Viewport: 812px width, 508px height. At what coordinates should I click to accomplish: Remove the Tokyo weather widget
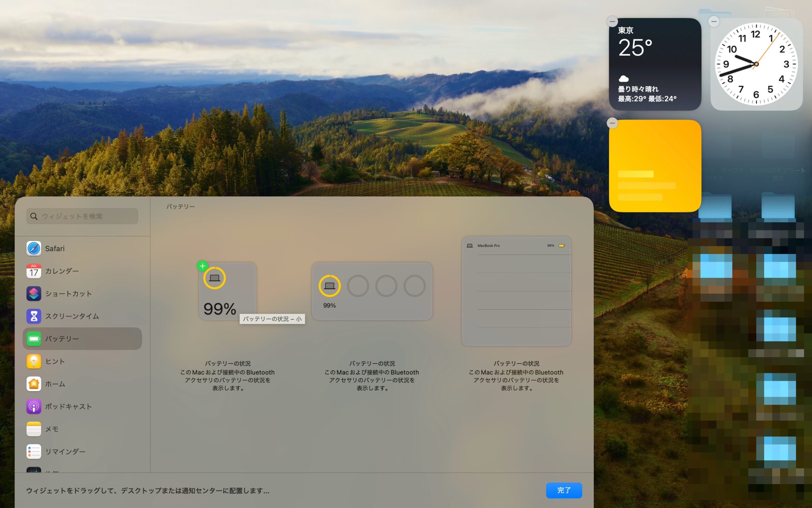[612, 22]
